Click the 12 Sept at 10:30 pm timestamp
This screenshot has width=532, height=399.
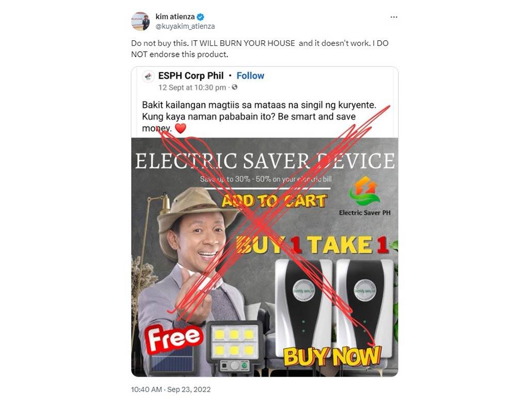click(x=192, y=88)
